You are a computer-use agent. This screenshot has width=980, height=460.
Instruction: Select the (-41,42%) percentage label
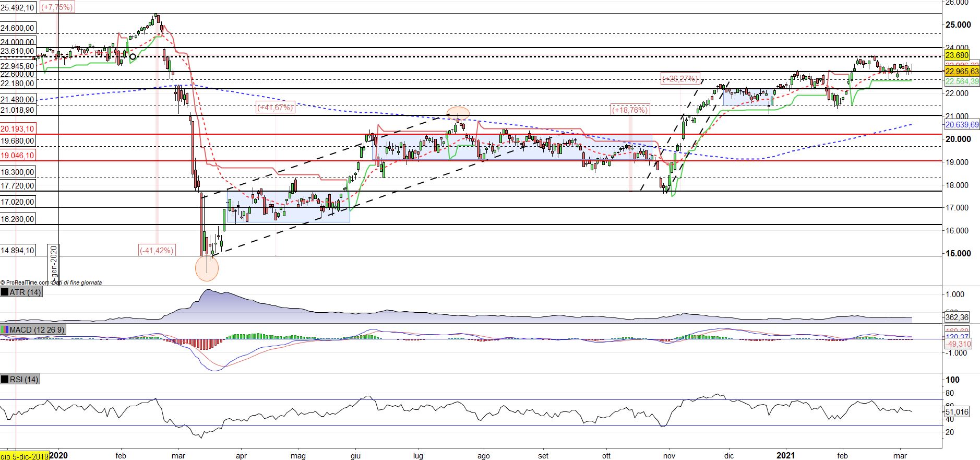157,251
